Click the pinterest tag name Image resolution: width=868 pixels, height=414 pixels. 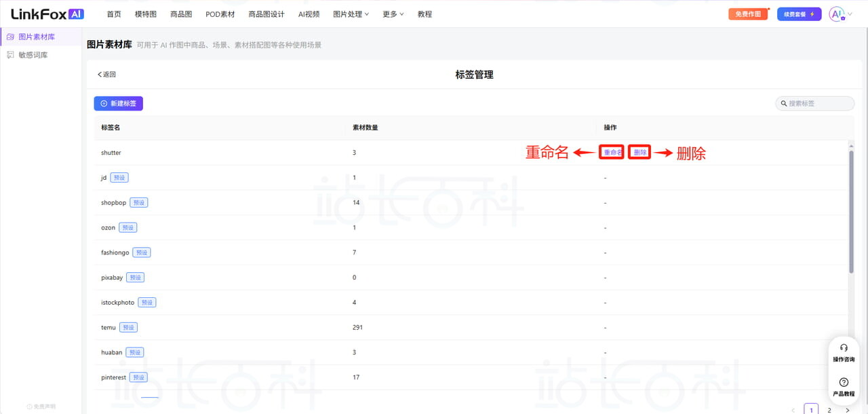[114, 377]
